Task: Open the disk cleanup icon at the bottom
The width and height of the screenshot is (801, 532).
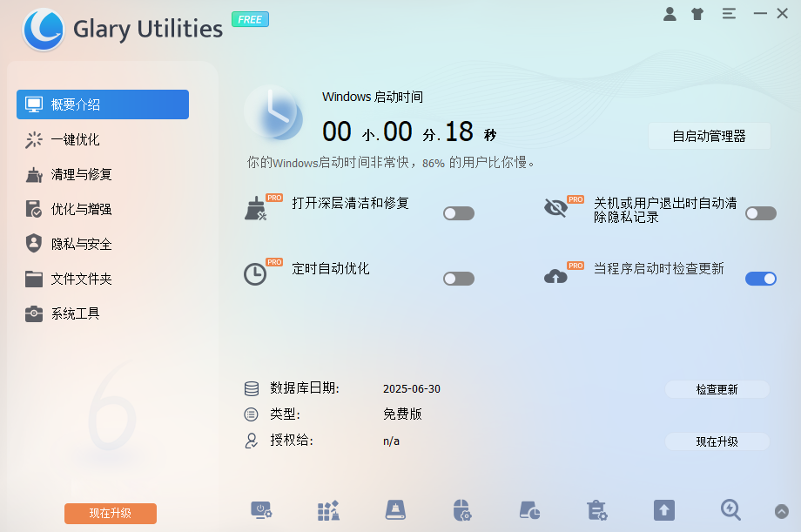Action: [x=395, y=511]
